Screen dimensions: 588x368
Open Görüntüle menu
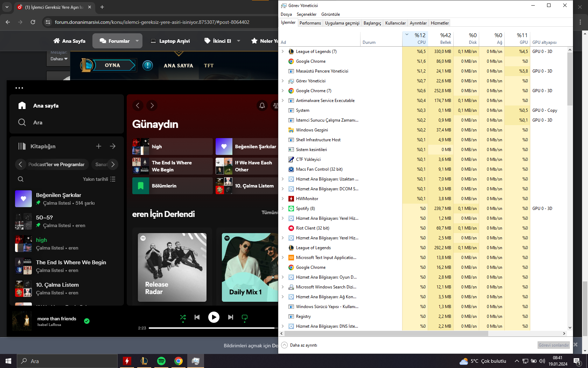pos(331,14)
